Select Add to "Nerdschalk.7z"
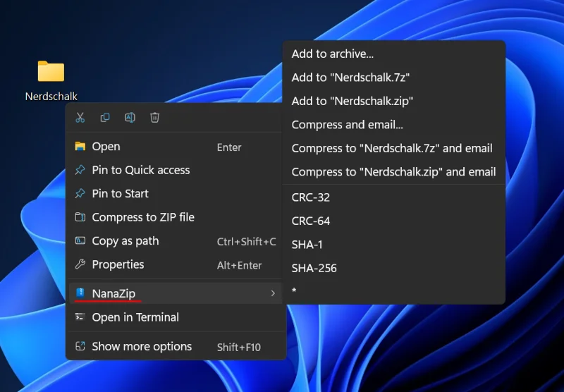Viewport: 564px width, 392px height. click(x=394, y=78)
